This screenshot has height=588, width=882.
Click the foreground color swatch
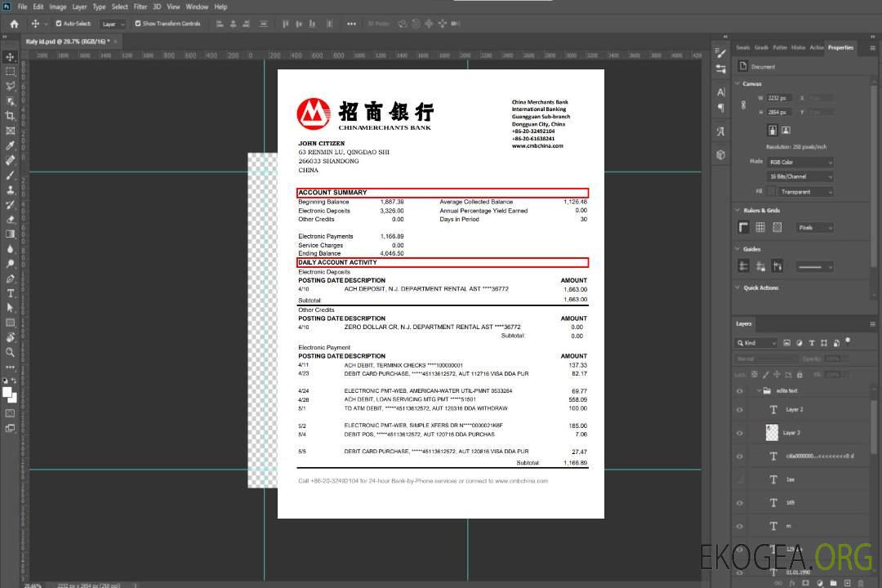[7, 392]
